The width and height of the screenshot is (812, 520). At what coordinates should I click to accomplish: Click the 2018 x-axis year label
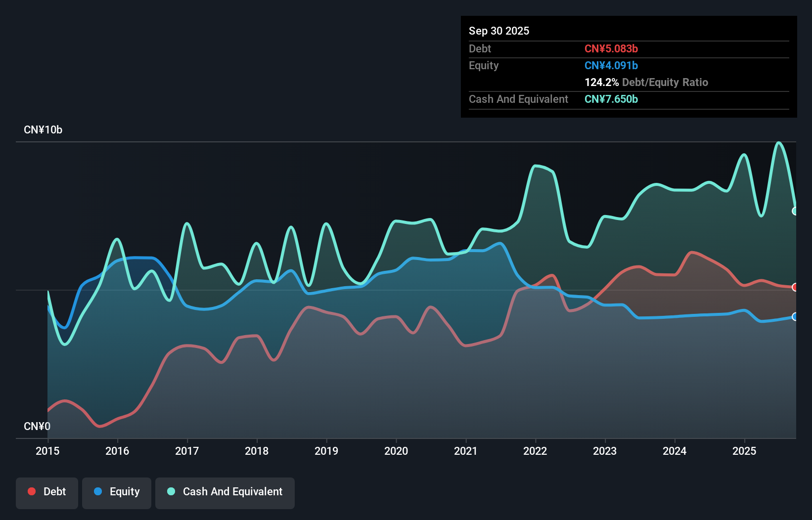click(257, 451)
